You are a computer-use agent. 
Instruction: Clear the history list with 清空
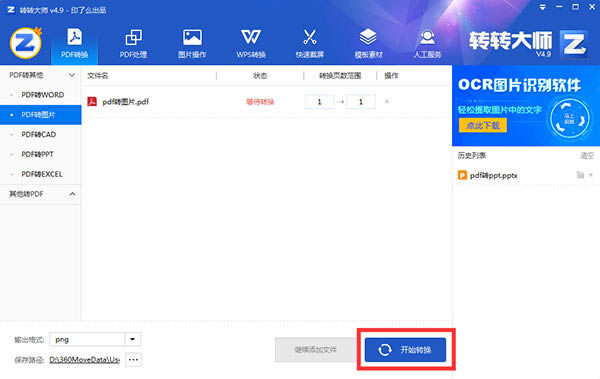pyautogui.click(x=587, y=156)
